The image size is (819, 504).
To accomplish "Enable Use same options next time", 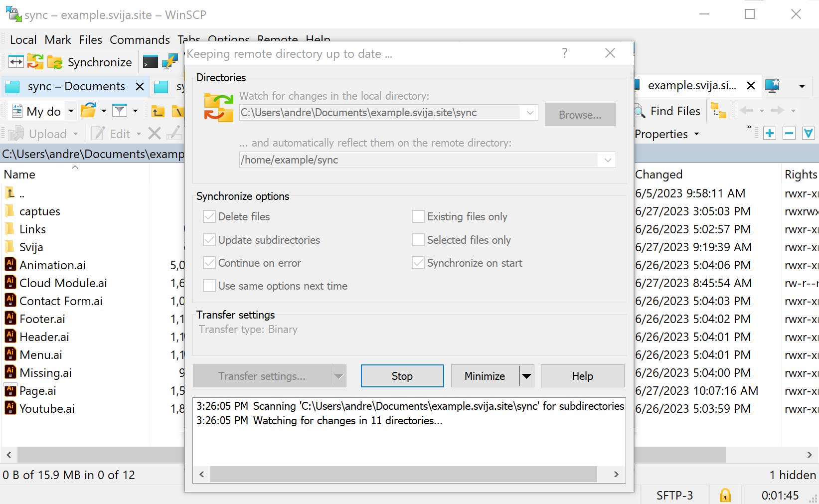I will click(209, 286).
